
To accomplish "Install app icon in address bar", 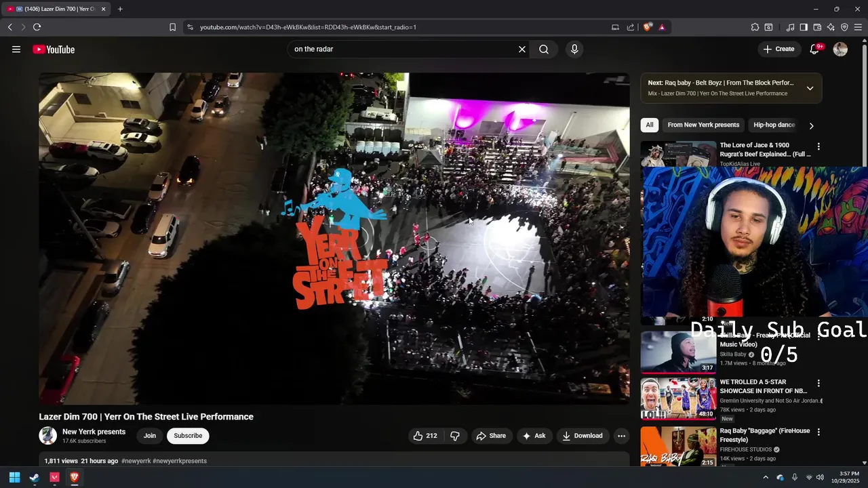I will [x=615, y=27].
